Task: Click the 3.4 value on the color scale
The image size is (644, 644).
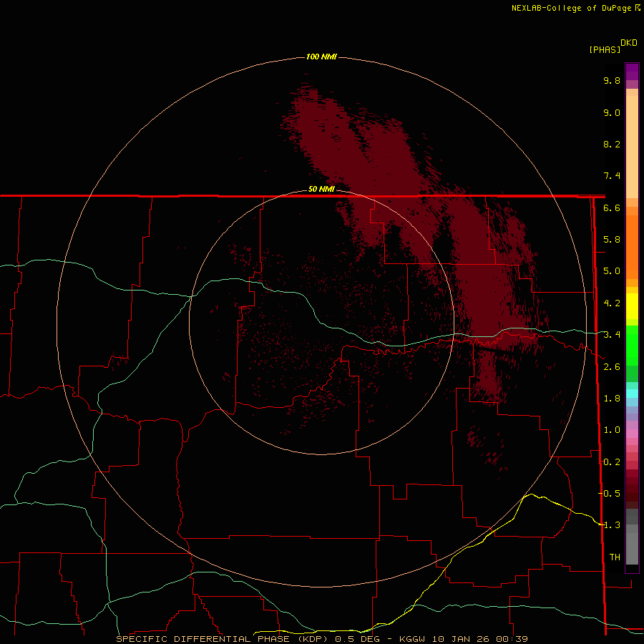Action: [612, 335]
